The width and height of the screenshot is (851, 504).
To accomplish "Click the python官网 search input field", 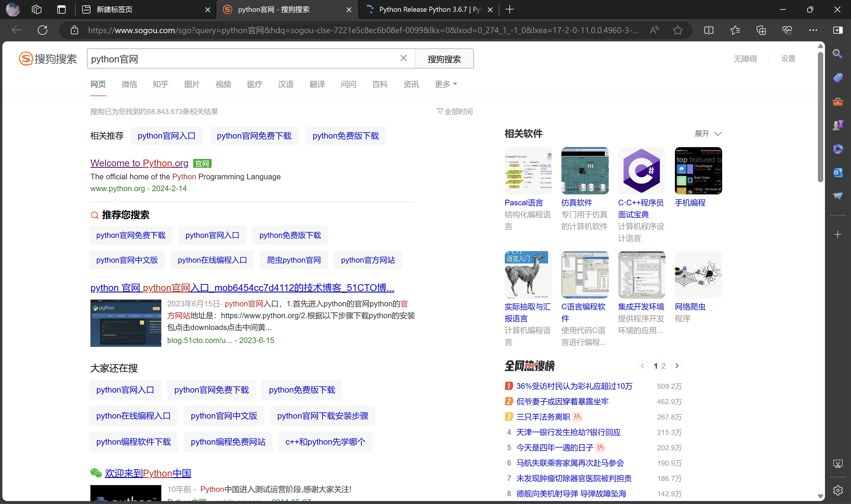I will coord(238,59).
